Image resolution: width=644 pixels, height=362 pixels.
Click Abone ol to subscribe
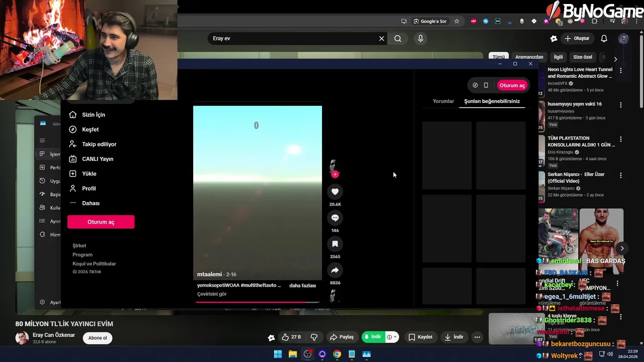click(98, 338)
